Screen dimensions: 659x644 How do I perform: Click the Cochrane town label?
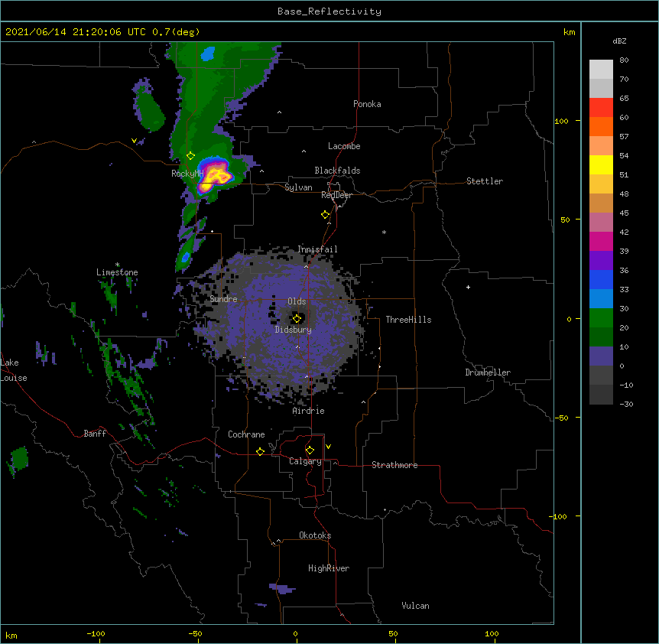[x=246, y=434]
